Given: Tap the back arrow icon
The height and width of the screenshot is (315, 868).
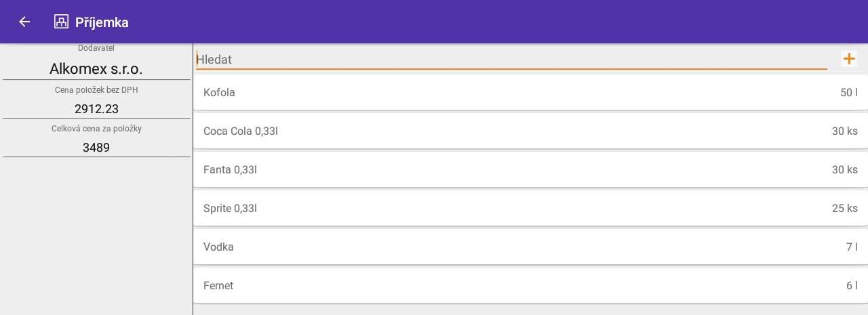Looking at the screenshot, I should pos(24,22).
